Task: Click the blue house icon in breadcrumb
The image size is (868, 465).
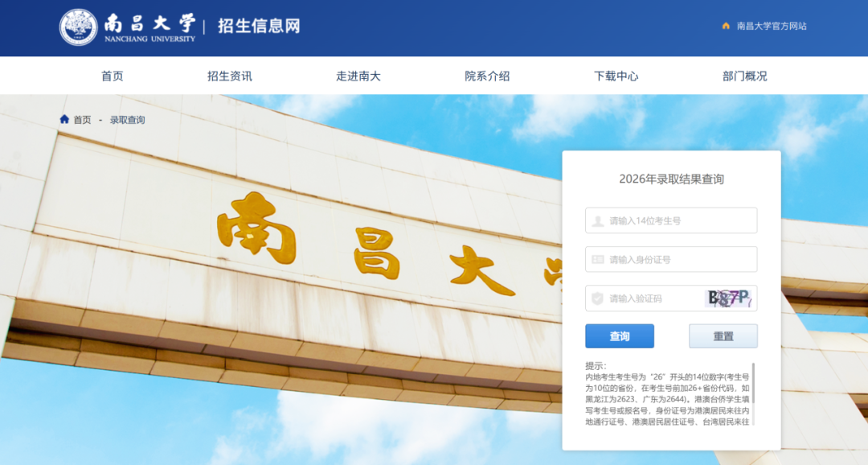Action: click(x=64, y=119)
